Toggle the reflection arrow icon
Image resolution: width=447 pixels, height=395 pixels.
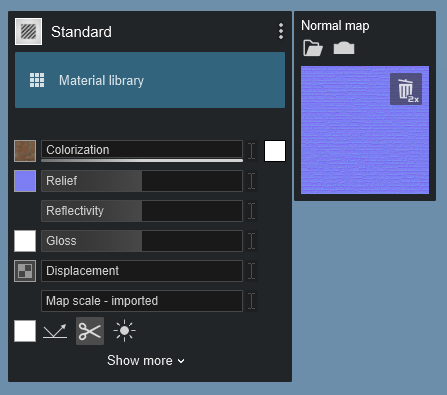(x=55, y=331)
